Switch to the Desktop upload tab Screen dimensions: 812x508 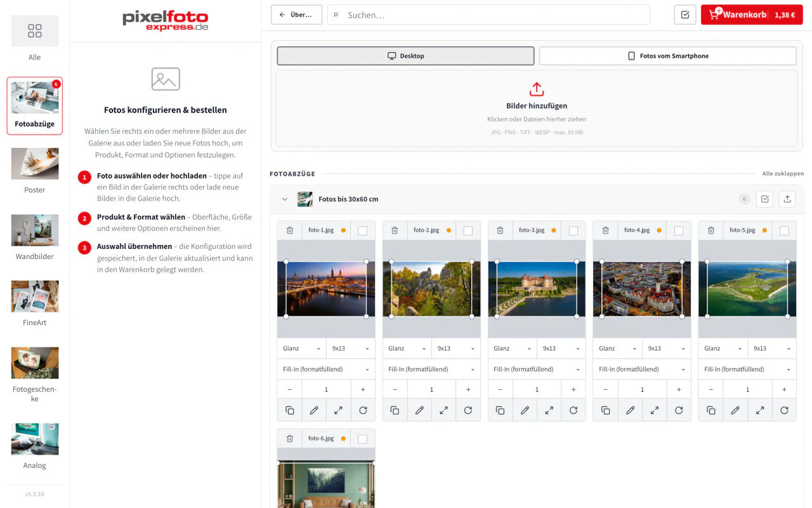coord(406,56)
